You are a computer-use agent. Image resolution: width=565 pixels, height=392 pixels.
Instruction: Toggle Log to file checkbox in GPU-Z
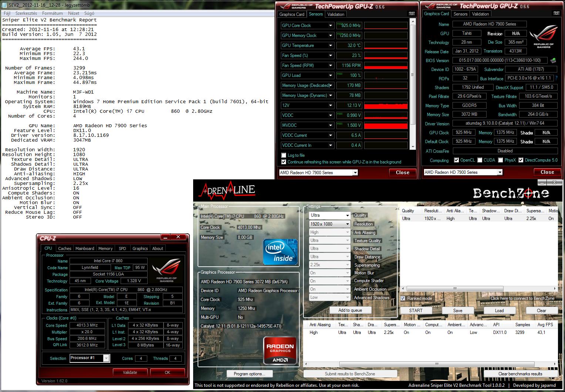pos(284,155)
